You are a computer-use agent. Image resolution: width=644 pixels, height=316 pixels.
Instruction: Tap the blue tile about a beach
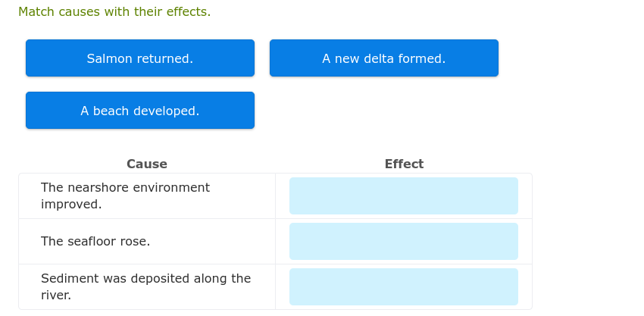click(140, 111)
